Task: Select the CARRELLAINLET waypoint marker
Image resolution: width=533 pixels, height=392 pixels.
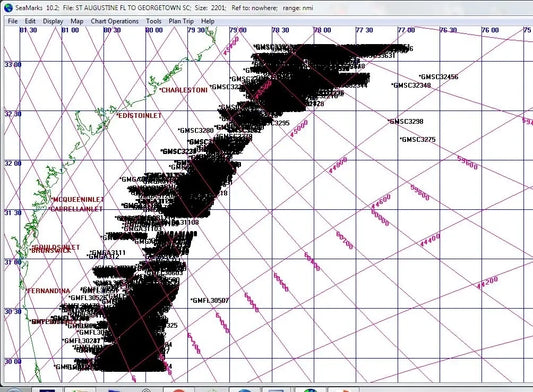Action: click(75, 209)
